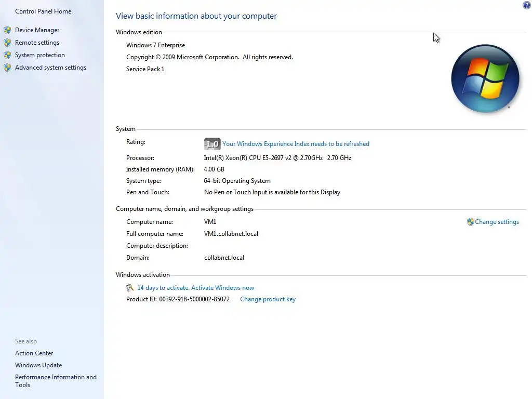Open Remote settings link

[37, 43]
